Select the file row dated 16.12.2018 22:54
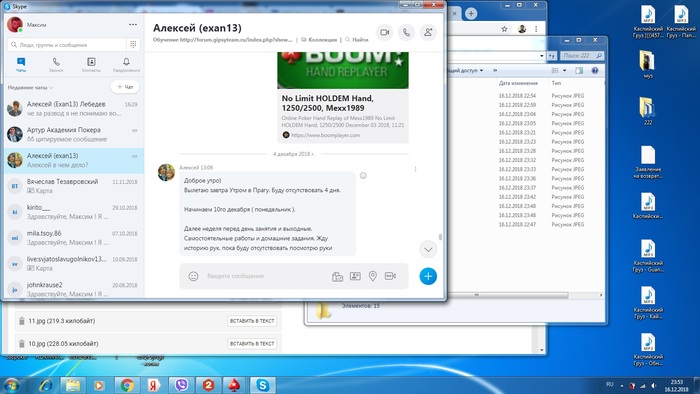Image resolution: width=700 pixels, height=394 pixels. pos(527,95)
